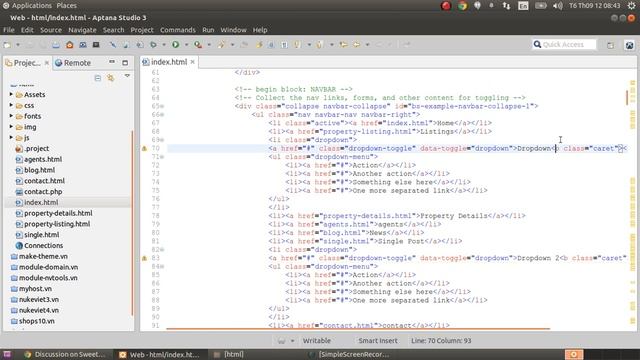Select the nukeviet4.vn project
This screenshot has width=640, height=360.
35,310
